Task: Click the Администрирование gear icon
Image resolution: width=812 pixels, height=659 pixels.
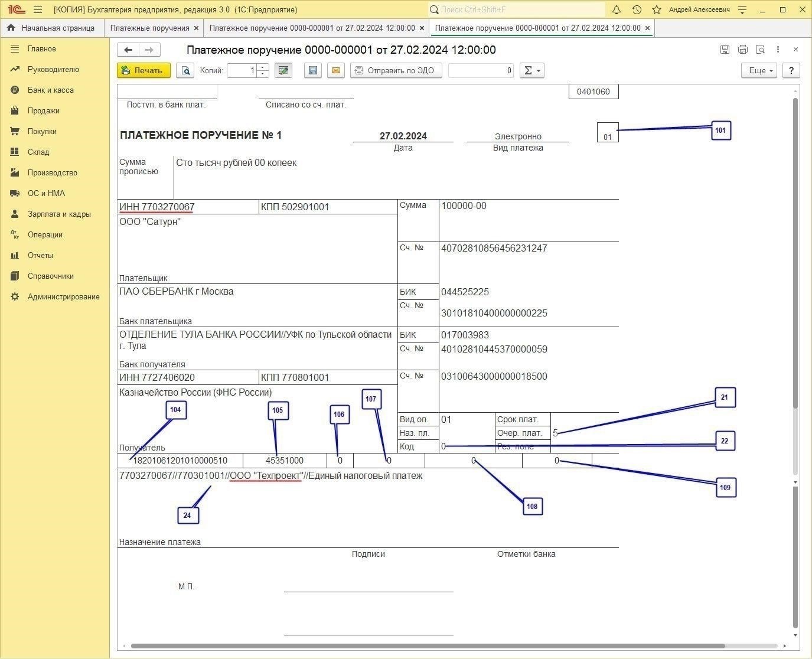Action: pos(15,296)
